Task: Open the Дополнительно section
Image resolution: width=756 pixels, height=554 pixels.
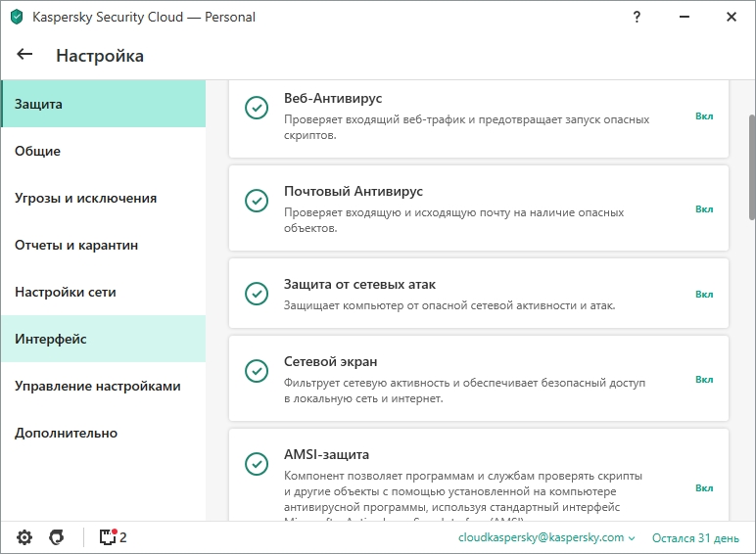Action: (103, 433)
